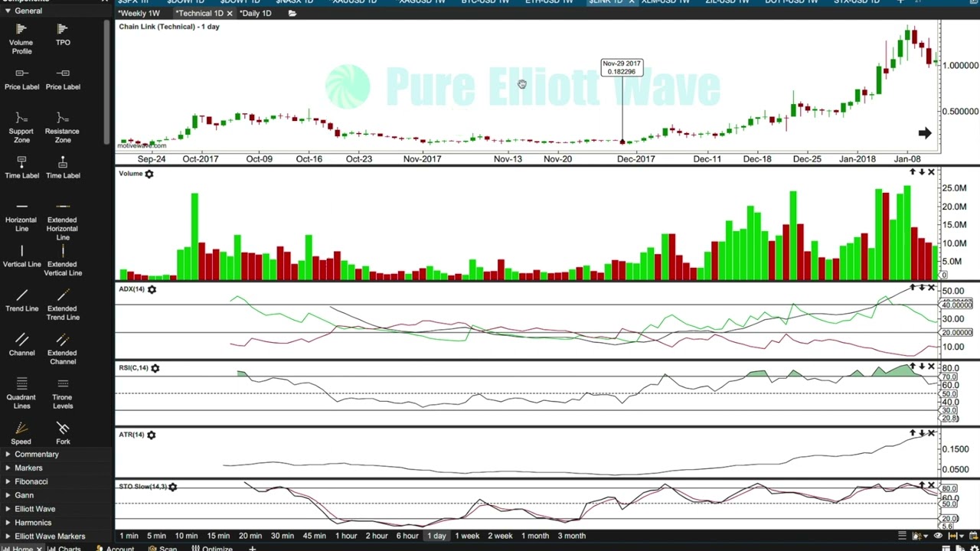Select the Tirone Levels tool

(x=63, y=393)
